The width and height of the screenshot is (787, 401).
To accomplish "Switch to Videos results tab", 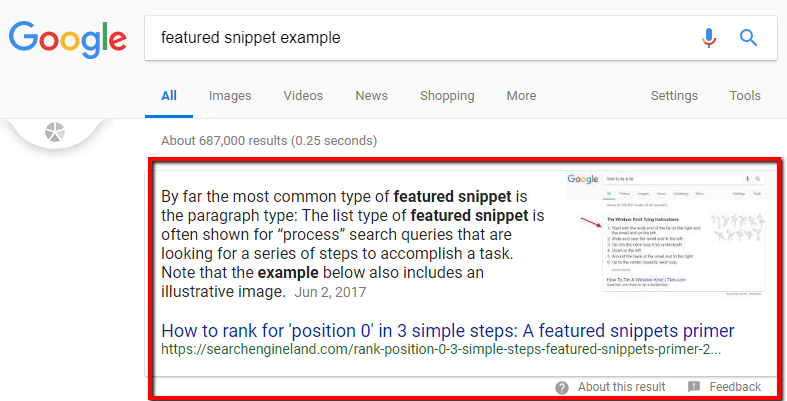I will (x=303, y=96).
